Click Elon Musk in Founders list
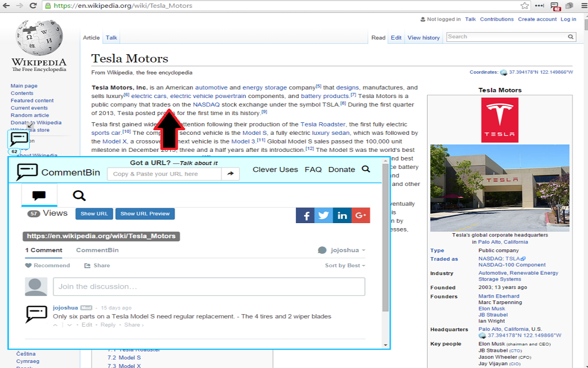 pyautogui.click(x=492, y=309)
